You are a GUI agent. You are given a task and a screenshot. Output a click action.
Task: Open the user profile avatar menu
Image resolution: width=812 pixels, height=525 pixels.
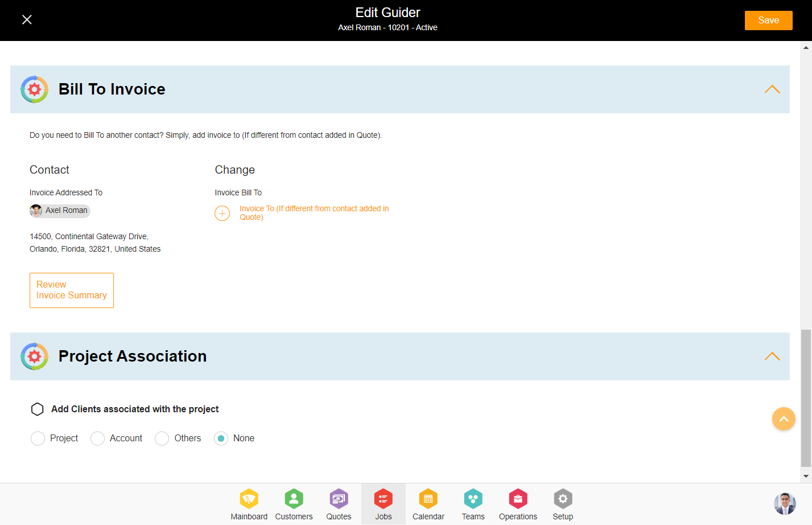click(x=785, y=504)
